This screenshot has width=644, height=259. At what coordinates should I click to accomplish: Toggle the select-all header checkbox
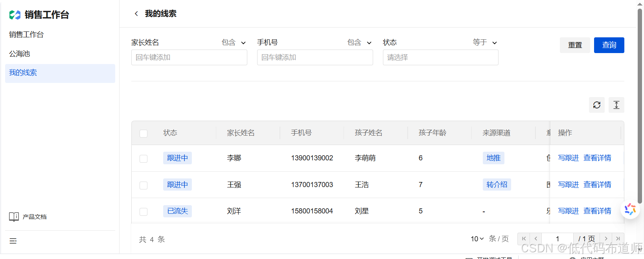144,133
